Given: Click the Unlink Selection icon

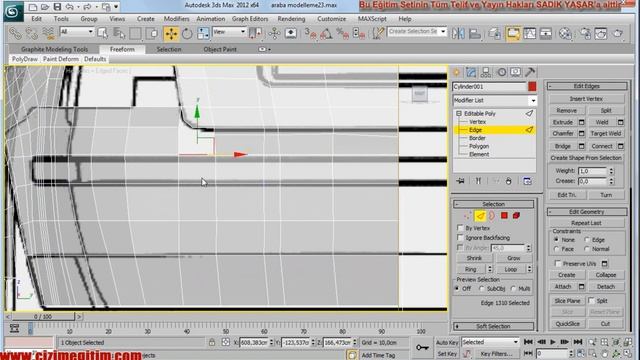Looking at the screenshot, I should tap(31, 33).
